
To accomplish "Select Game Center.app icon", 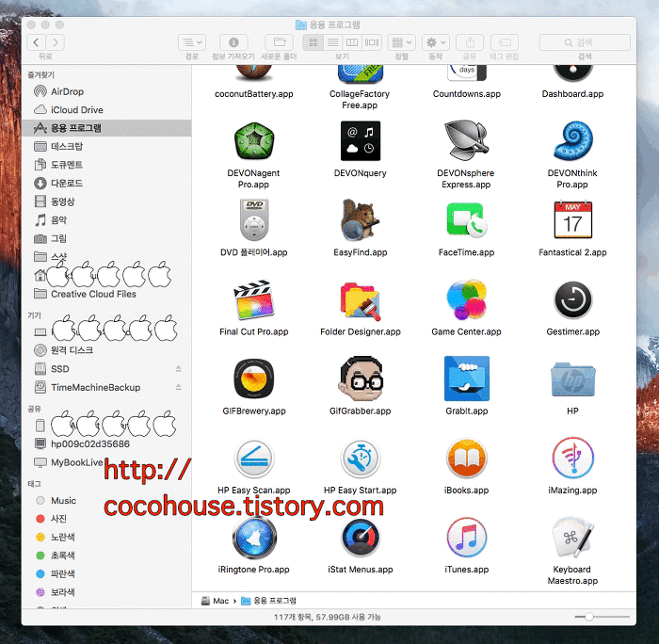I will (x=467, y=299).
